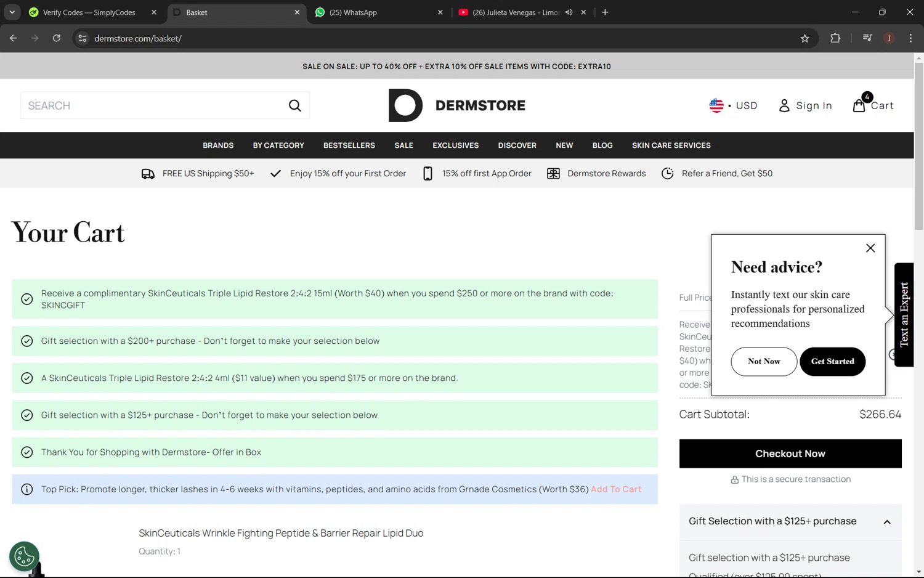
Task: Open the cart bag icon
Action: [x=859, y=105]
